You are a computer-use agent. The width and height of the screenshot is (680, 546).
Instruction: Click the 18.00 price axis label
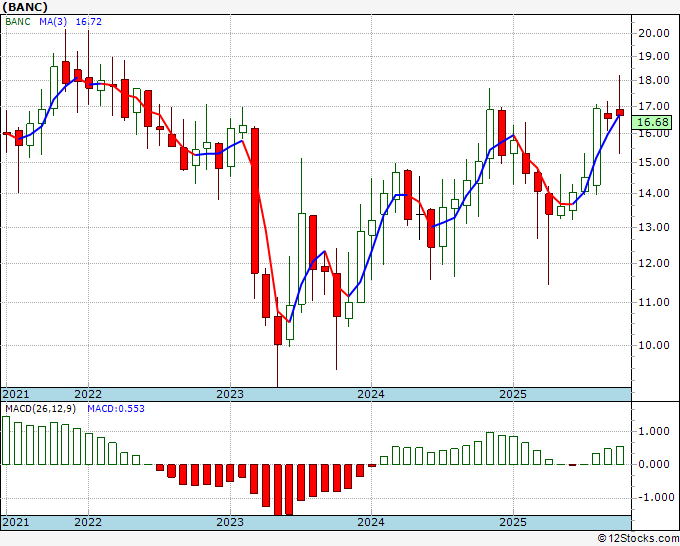click(653, 80)
